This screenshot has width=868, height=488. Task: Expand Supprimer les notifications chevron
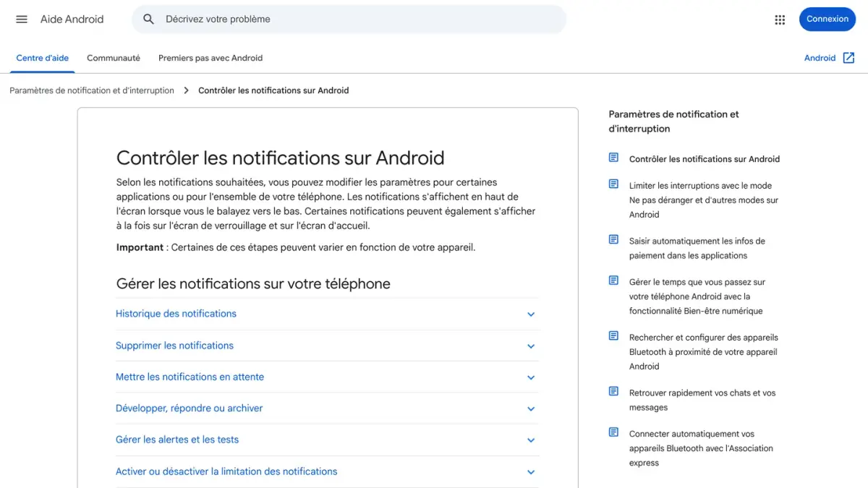click(531, 346)
